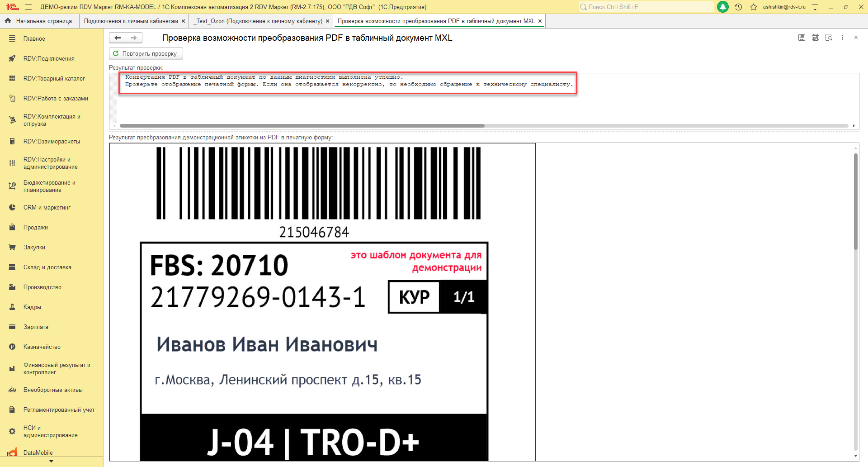Open the three-dot More menu of the form
868x467 pixels.
(x=842, y=38)
